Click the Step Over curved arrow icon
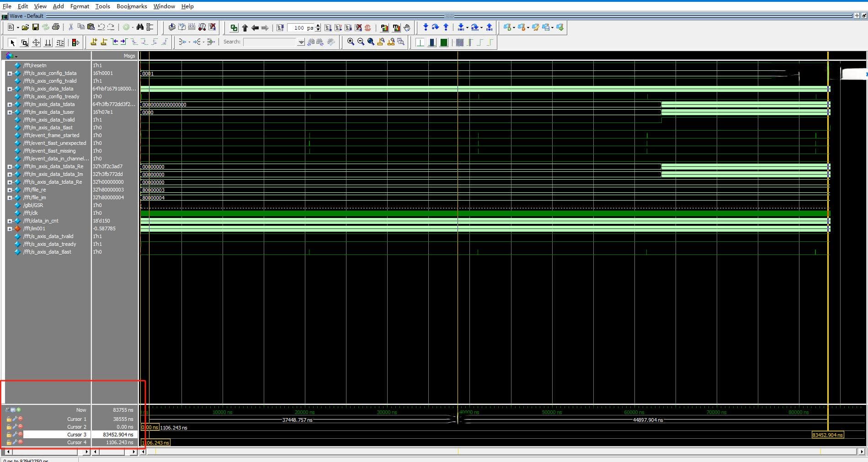 [436, 27]
